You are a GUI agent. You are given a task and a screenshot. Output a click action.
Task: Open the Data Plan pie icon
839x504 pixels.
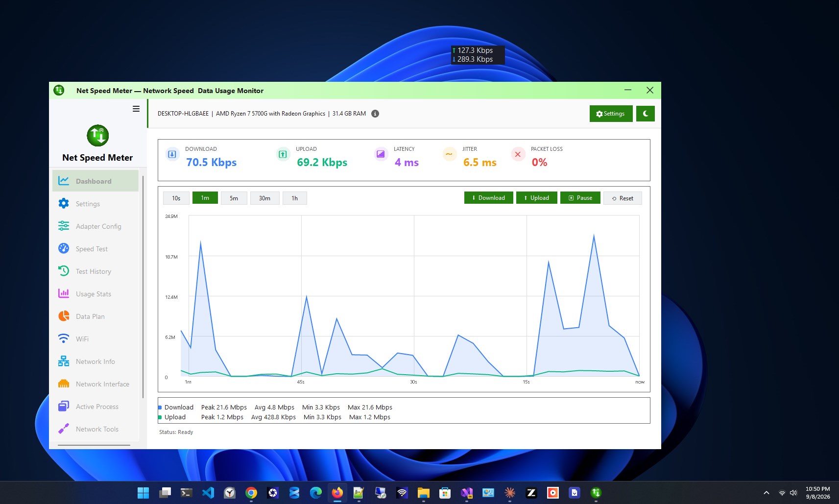(64, 316)
